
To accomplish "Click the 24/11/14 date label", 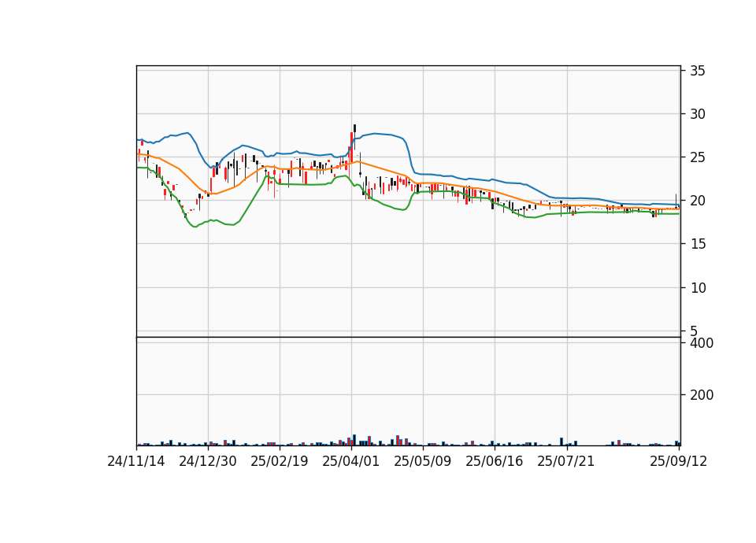I will 136,461.
